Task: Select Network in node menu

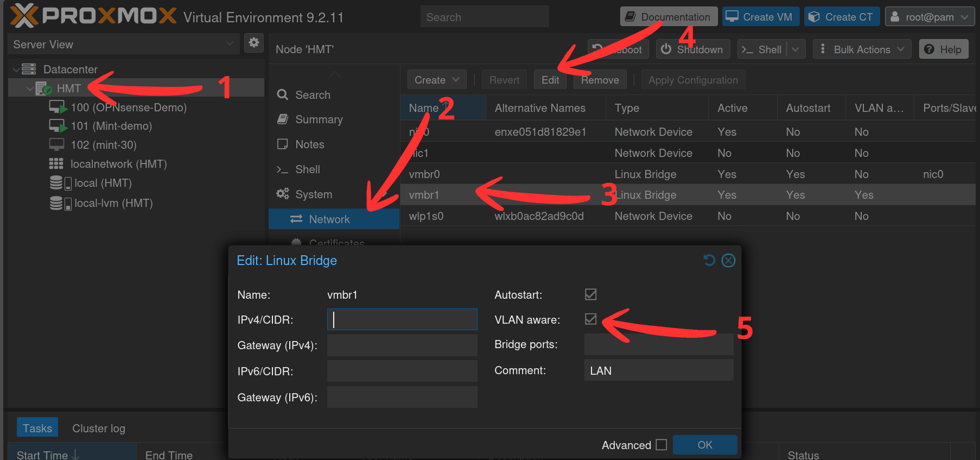Action: coord(334,219)
